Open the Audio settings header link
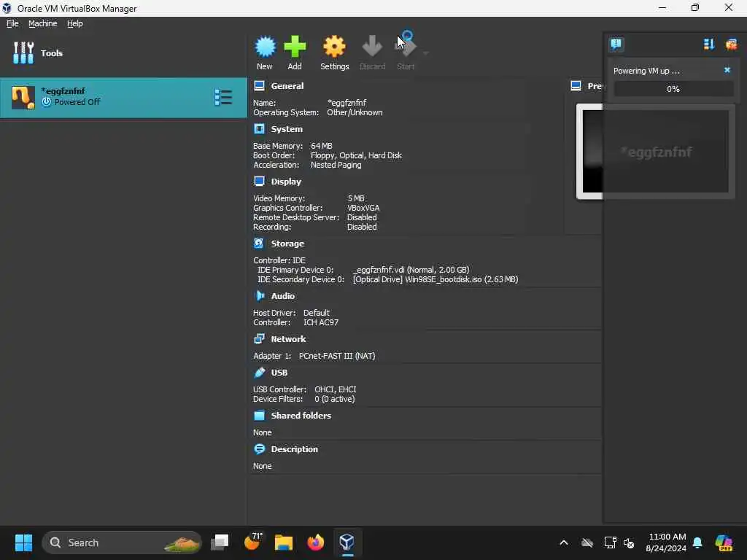Viewport: 747px width, 560px height. (283, 296)
